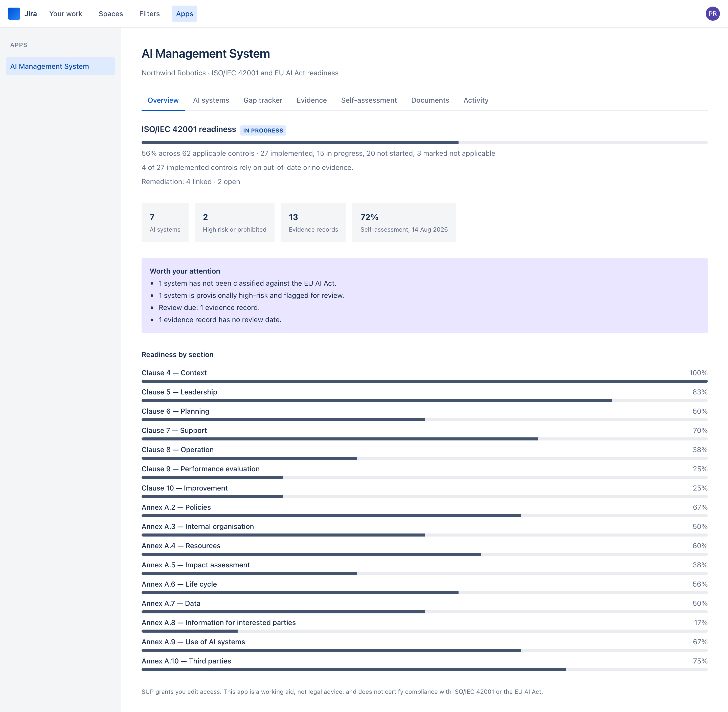This screenshot has width=728, height=712.
Task: Click 'Clause 5 — Leadership' row label
Action: [179, 392]
